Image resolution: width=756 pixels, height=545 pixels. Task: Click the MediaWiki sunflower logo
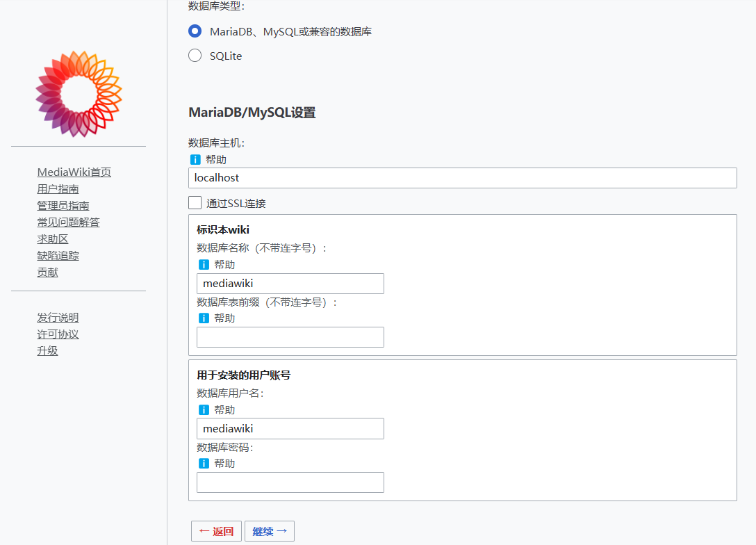[78, 93]
